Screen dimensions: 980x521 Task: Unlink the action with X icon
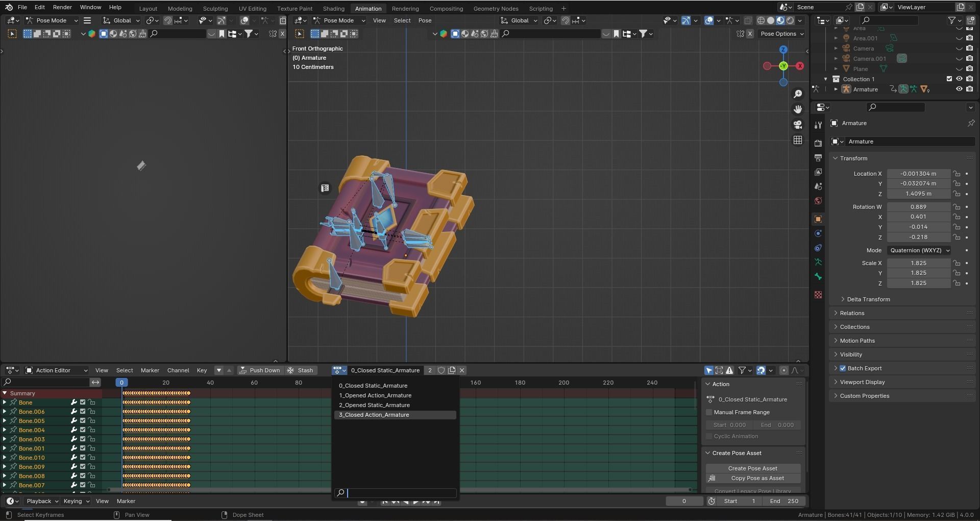[x=462, y=370]
